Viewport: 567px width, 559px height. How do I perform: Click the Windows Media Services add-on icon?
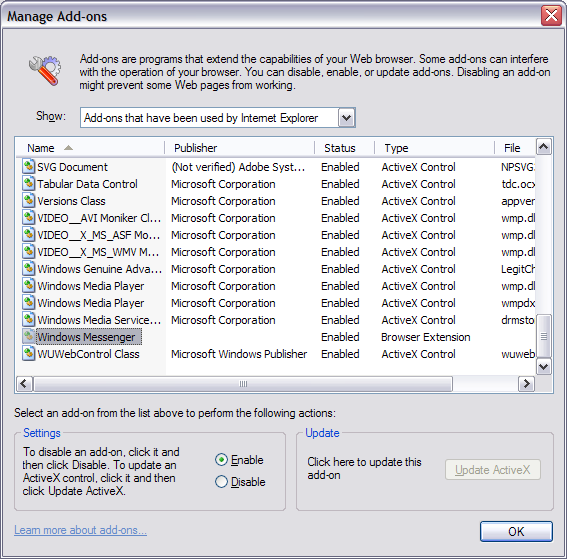(28, 320)
